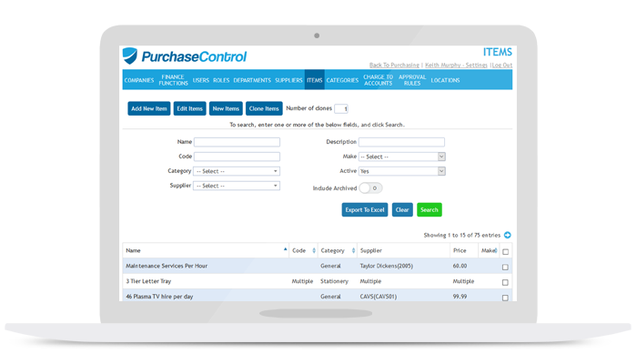The width and height of the screenshot is (637, 364).
Task: Click the 'Stationery' category cell
Action: click(334, 281)
